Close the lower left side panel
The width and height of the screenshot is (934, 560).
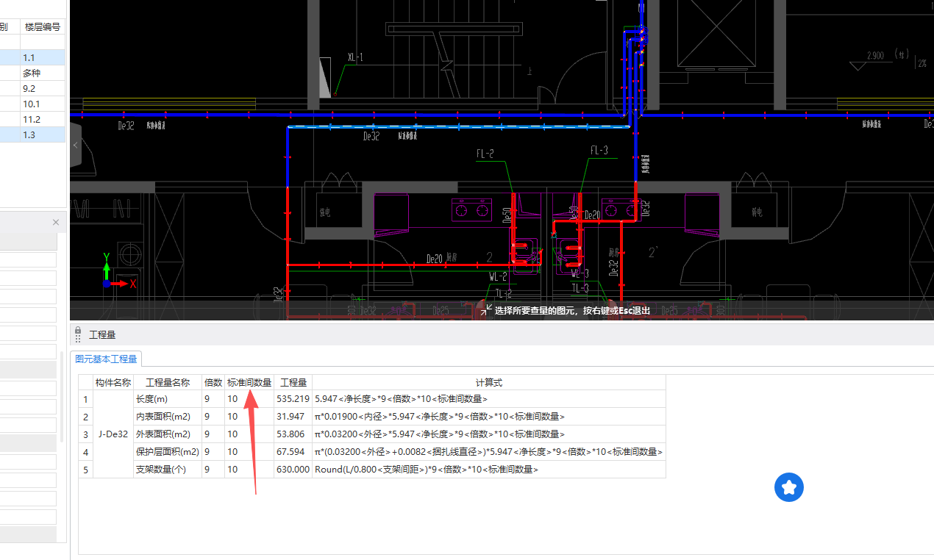pyautogui.click(x=56, y=222)
